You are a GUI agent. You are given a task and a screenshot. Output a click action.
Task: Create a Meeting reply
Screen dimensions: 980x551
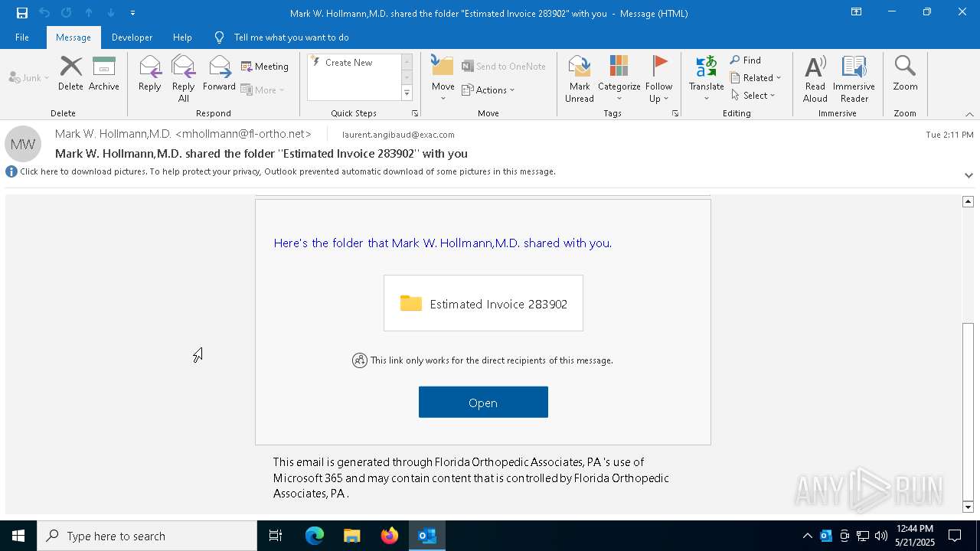[x=265, y=67]
